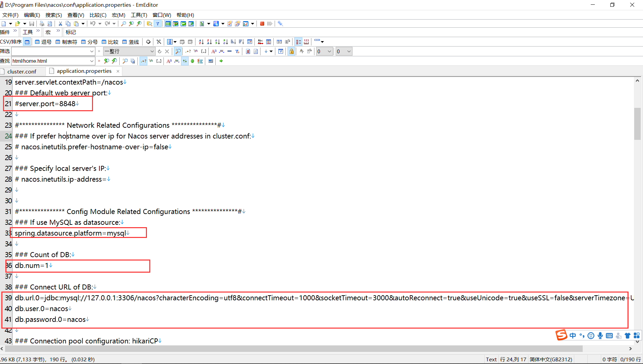Expand the Paste dropdown arrow
This screenshot has height=364, width=643.
tap(83, 24)
